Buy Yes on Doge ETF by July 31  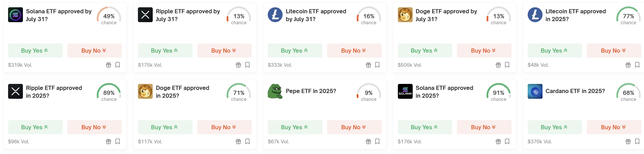point(425,51)
